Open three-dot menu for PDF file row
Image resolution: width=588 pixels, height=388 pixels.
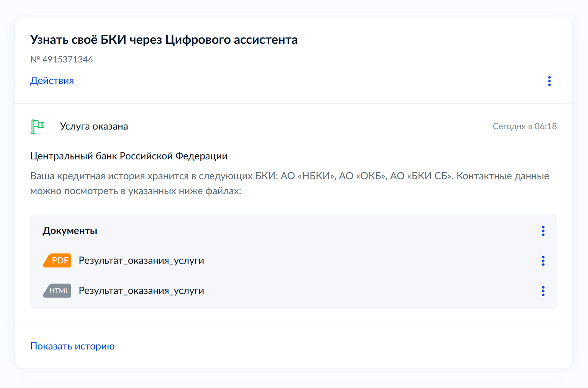[543, 261]
